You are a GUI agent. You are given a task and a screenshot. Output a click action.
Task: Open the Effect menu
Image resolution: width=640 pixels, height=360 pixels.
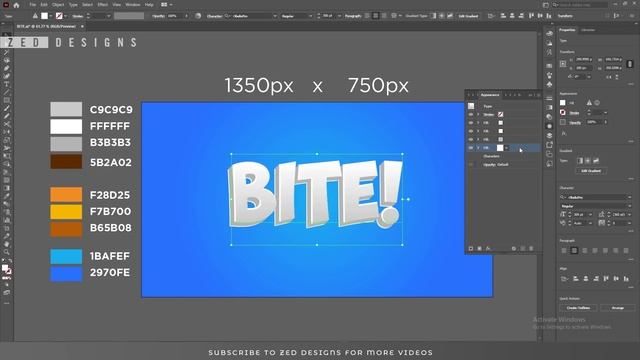[102, 4]
